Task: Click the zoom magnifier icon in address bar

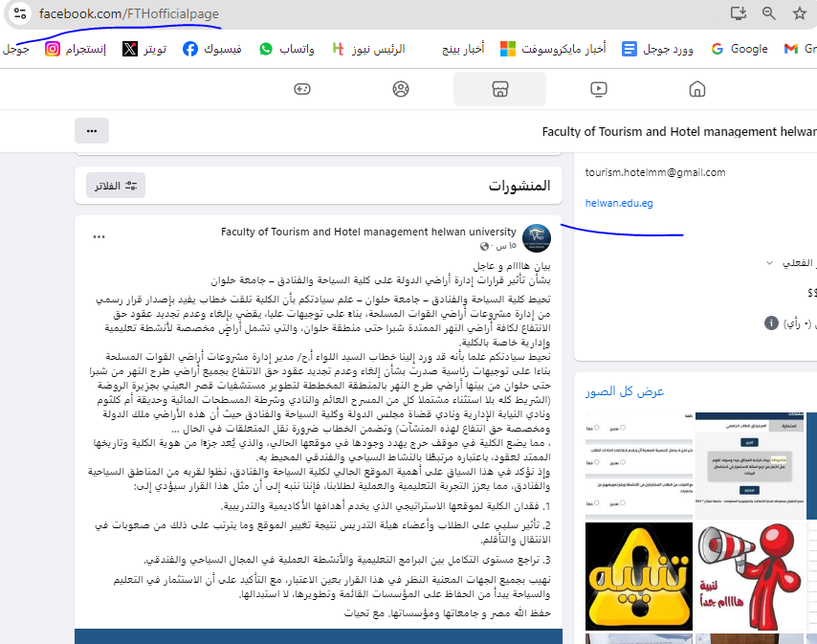Action: point(768,13)
